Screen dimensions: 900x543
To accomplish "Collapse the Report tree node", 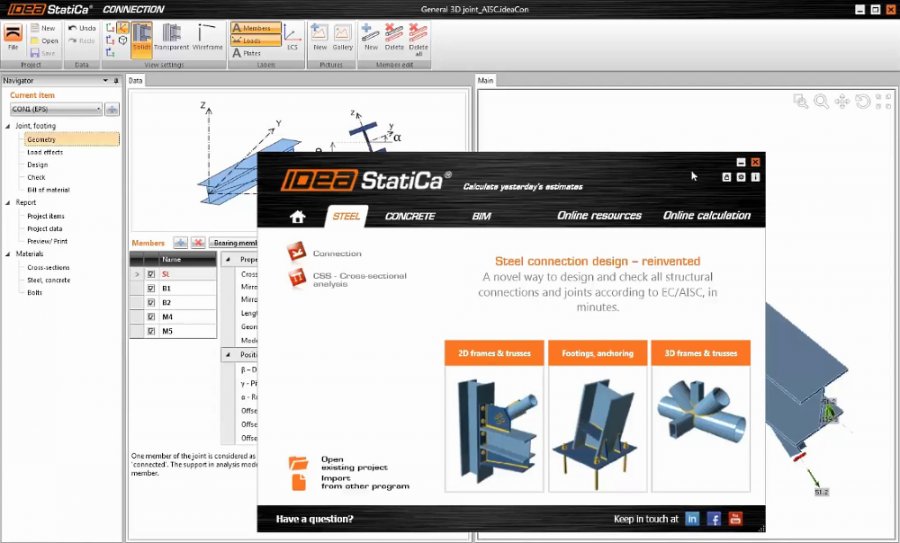I will point(8,203).
